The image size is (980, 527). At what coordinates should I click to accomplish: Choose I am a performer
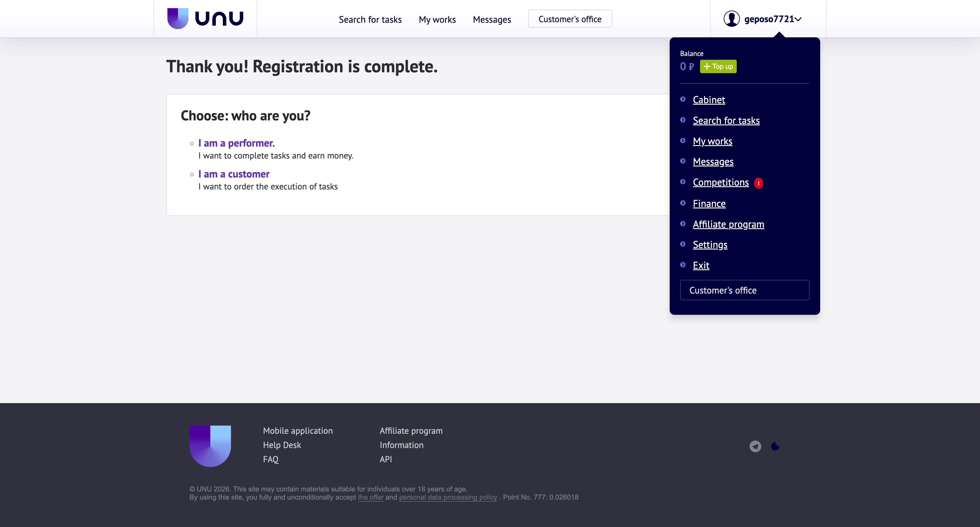[x=236, y=143]
